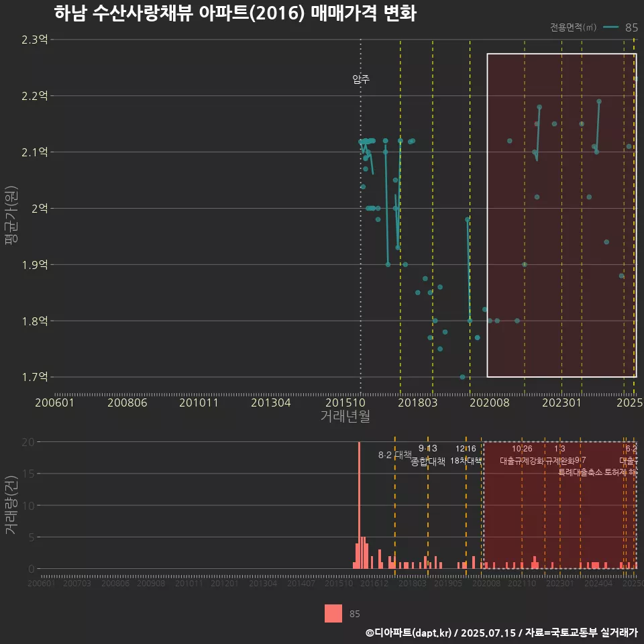Screen dimensions: 644x644
Task: Click 200908 on the volume chart x-axis
Action: [x=151, y=583]
